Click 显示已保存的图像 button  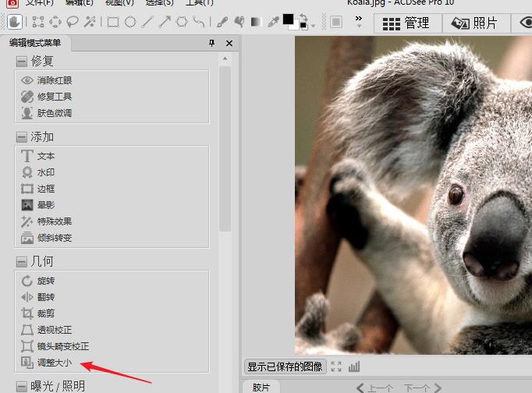pyautogui.click(x=285, y=366)
